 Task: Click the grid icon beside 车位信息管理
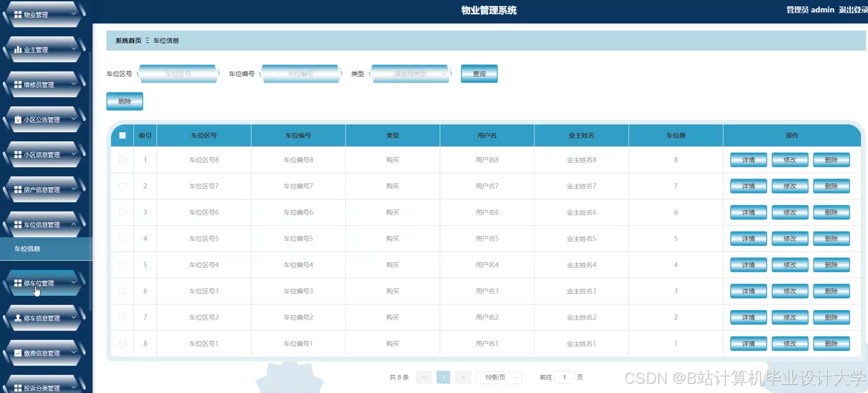point(18,225)
